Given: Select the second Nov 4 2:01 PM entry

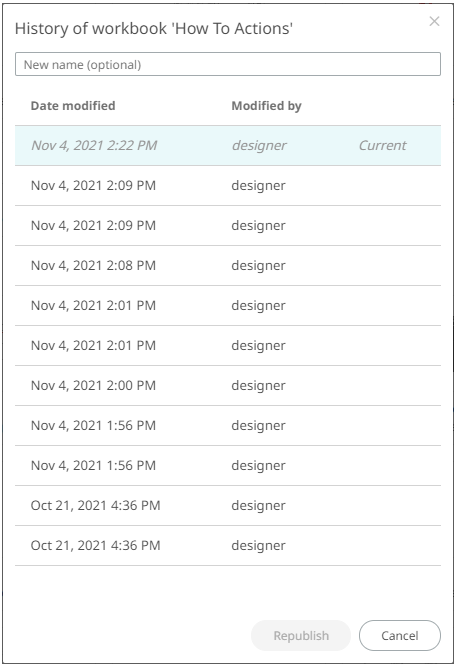Looking at the screenshot, I should 228,345.
